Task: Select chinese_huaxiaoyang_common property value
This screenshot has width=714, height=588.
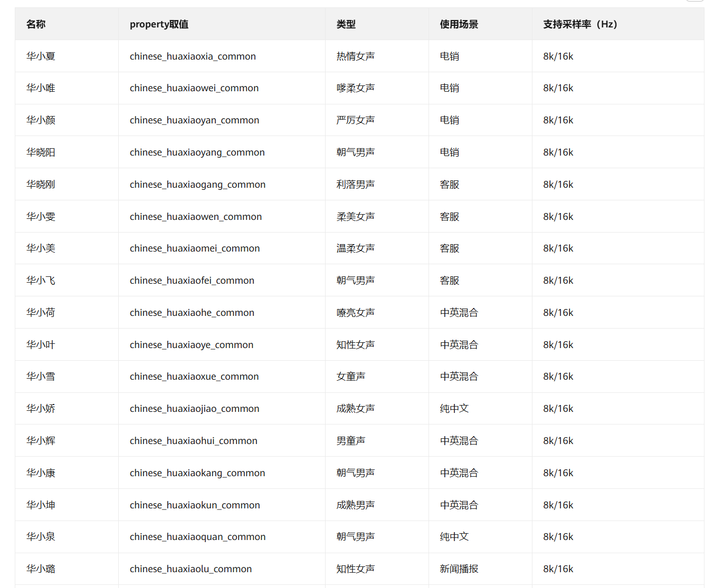Action: pos(197,152)
